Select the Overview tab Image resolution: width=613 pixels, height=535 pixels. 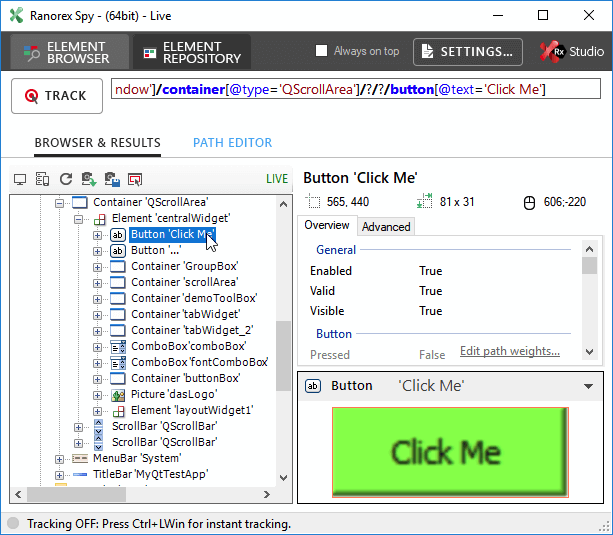[327, 225]
